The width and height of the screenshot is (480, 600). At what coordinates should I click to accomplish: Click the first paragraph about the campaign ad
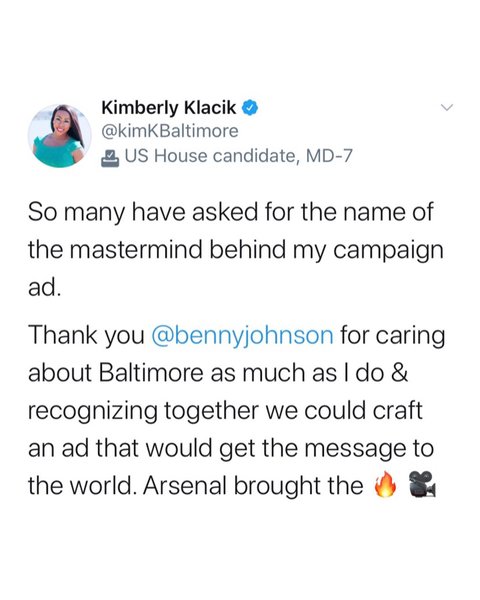[x=235, y=250]
